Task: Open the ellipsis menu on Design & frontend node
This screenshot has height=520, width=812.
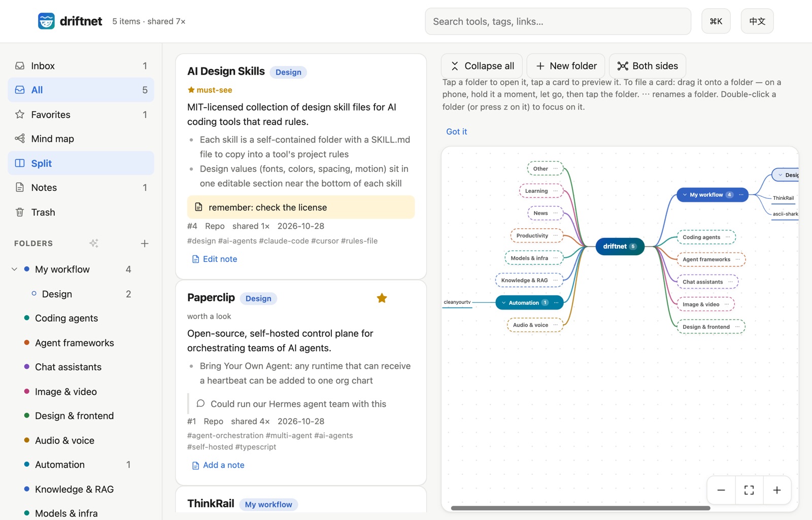Action: pos(737,327)
